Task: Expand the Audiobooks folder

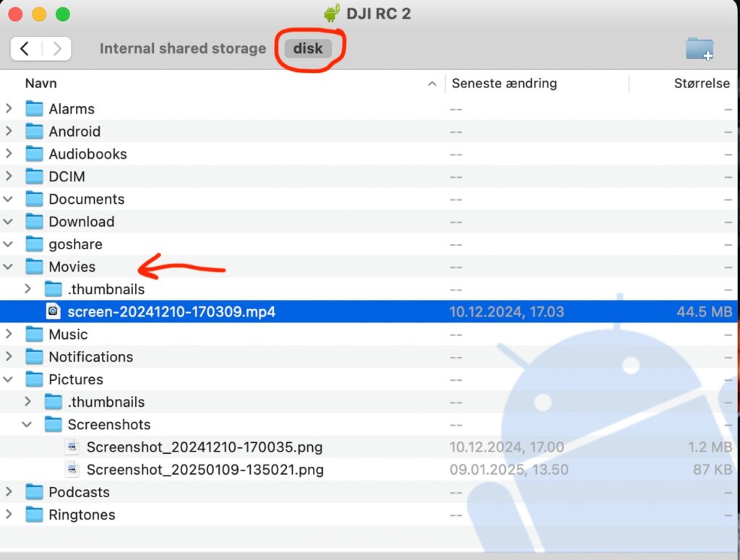Action: [9, 154]
